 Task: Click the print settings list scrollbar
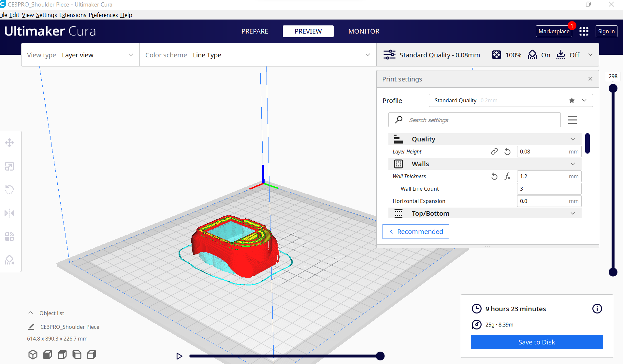point(587,143)
